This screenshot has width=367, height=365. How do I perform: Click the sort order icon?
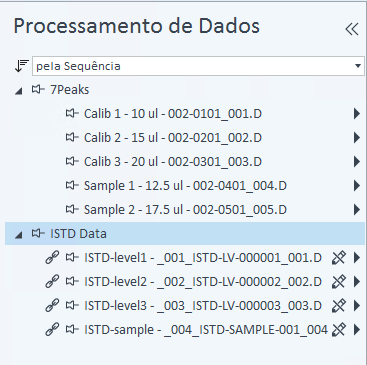[x=21, y=66]
